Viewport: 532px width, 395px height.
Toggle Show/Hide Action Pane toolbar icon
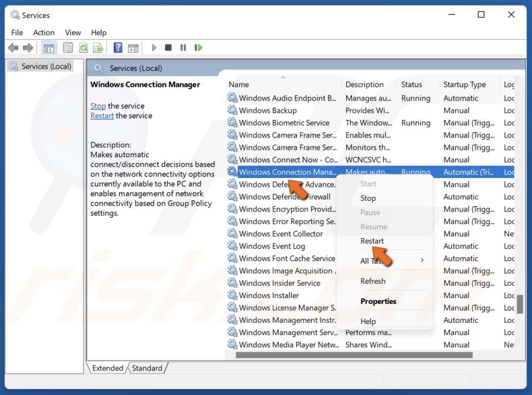point(133,48)
